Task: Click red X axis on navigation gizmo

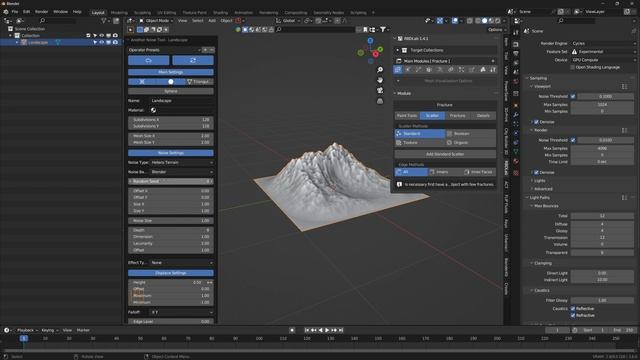Action: [376, 54]
